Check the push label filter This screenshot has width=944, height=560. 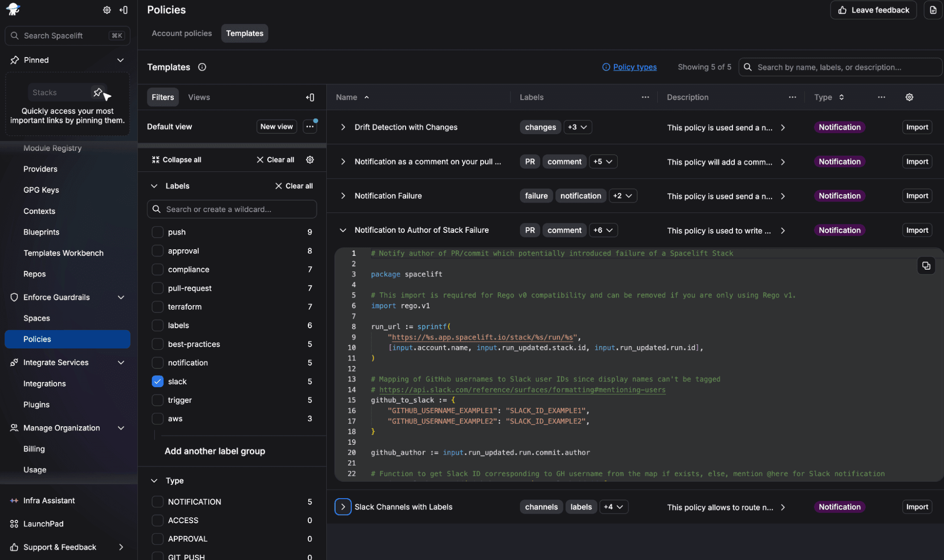pyautogui.click(x=157, y=232)
